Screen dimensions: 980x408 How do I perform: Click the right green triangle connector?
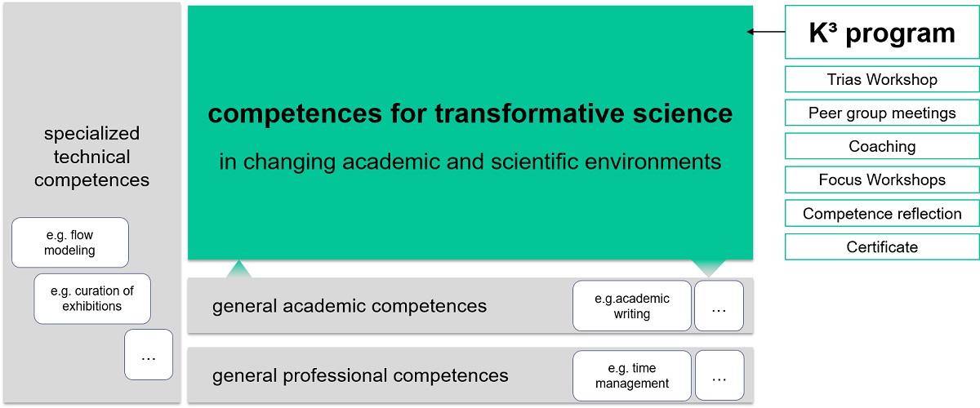pyautogui.click(x=706, y=269)
